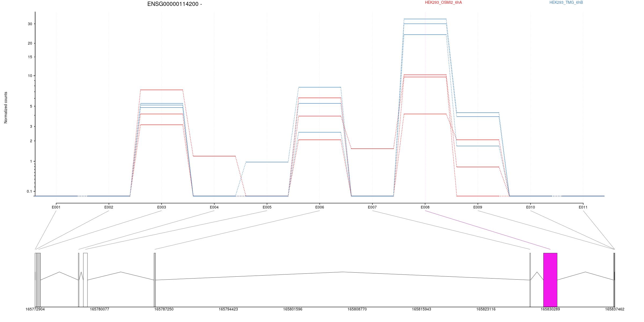This screenshot has width=644, height=322.
Task: Click exon label E005
Action: click(x=267, y=207)
